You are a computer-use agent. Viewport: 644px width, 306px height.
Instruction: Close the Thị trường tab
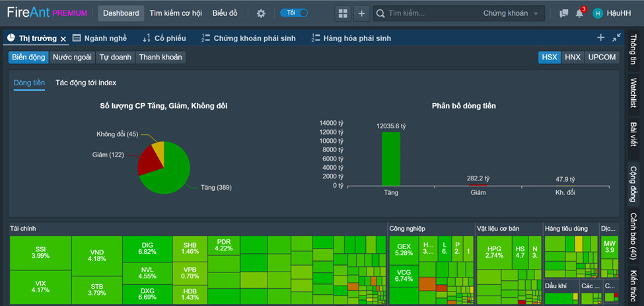coord(63,39)
